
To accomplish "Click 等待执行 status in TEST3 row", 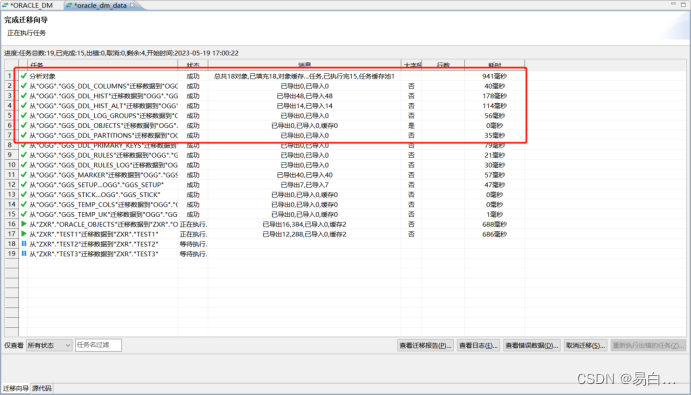I will click(x=193, y=254).
